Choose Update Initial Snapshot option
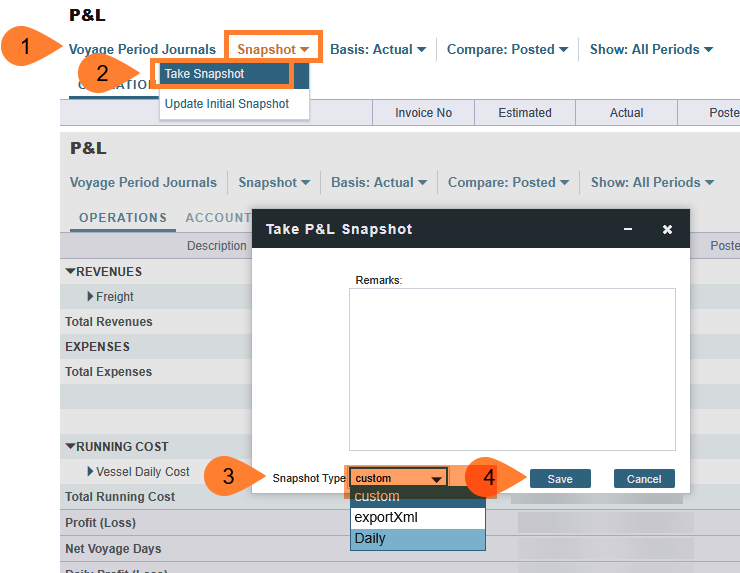The image size is (740, 573). point(227,104)
